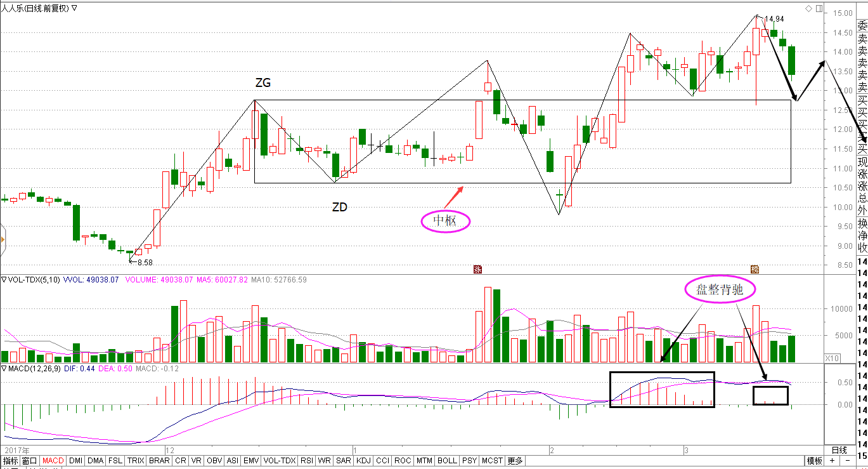Open the 更多 indicators list

click(515, 461)
